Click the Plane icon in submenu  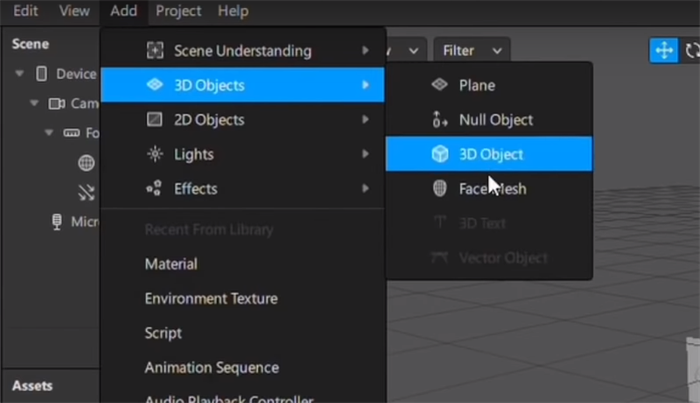[439, 85]
